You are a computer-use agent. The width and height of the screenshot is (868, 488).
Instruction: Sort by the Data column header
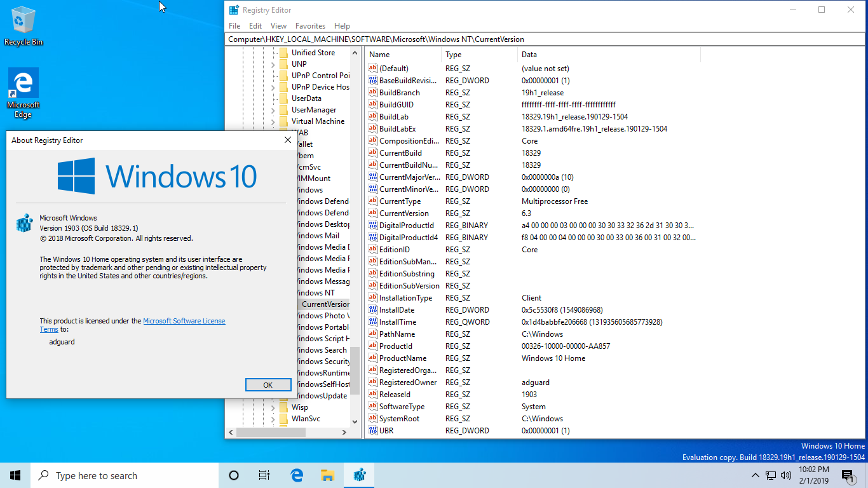(609, 55)
